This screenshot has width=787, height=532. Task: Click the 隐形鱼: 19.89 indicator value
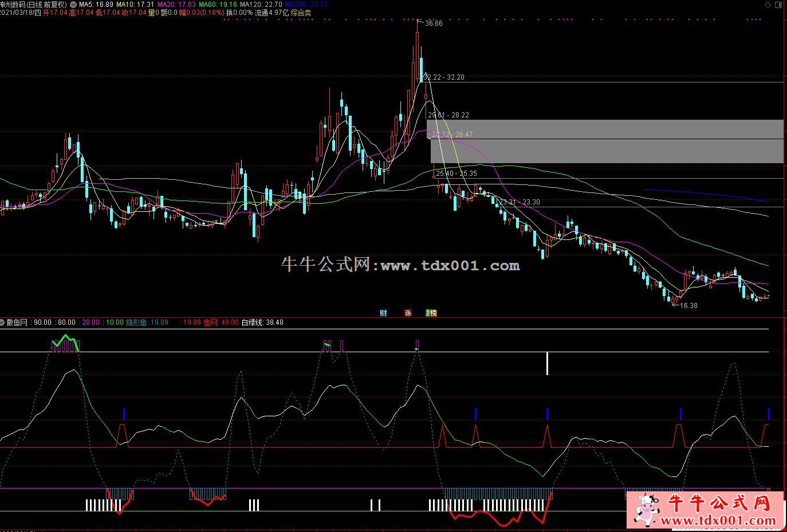147,322
